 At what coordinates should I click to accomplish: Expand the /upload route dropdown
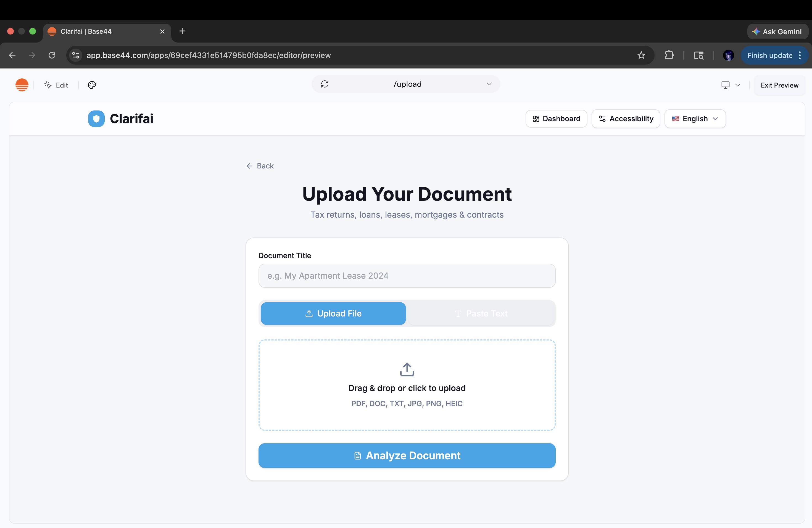(x=489, y=84)
